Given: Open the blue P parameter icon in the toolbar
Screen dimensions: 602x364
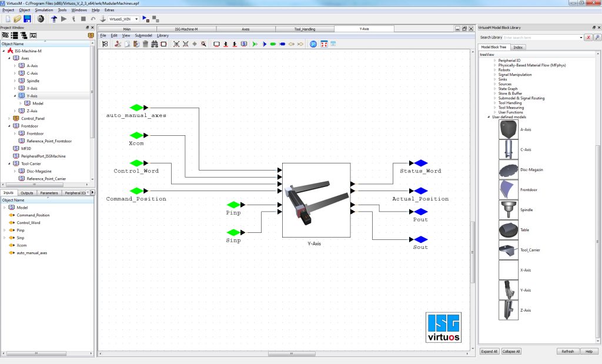Looking at the screenshot, I should point(313,44).
